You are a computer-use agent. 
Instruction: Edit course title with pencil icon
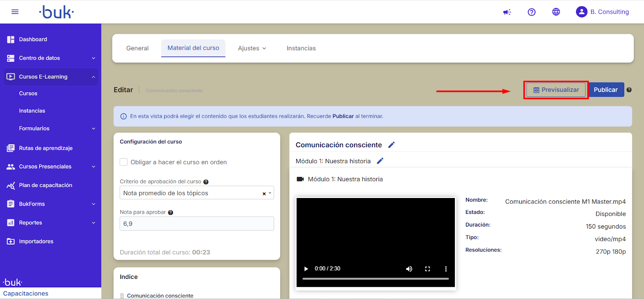pyautogui.click(x=391, y=145)
